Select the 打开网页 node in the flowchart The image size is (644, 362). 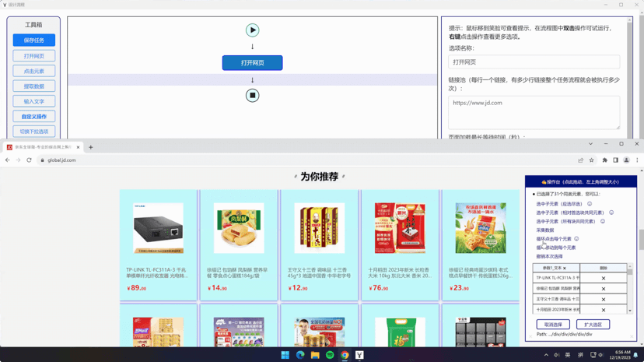[x=252, y=63]
